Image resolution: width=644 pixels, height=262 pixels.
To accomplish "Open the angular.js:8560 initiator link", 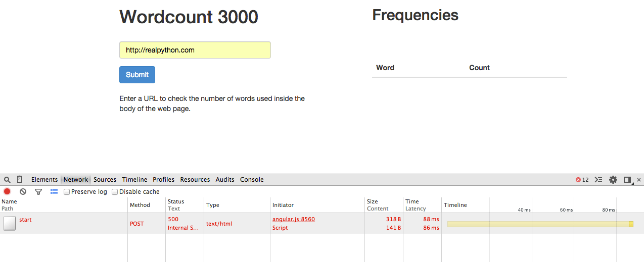I will 294,219.
